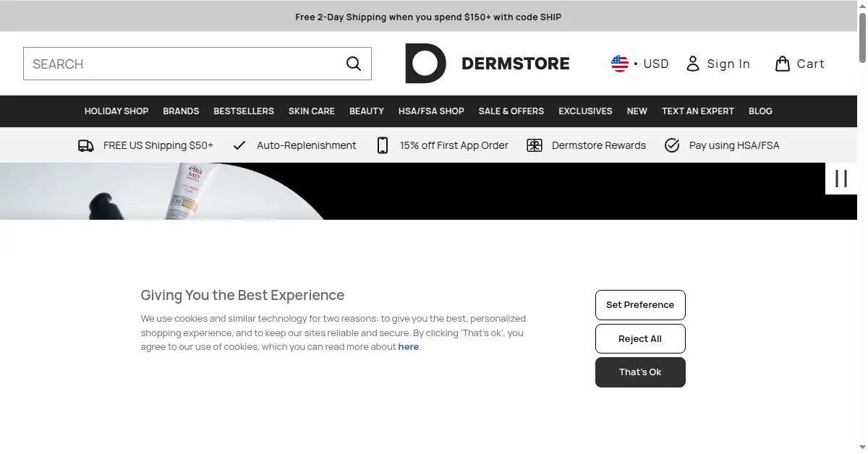Open the New menu item
Image resolution: width=868 pixels, height=454 pixels.
click(637, 111)
